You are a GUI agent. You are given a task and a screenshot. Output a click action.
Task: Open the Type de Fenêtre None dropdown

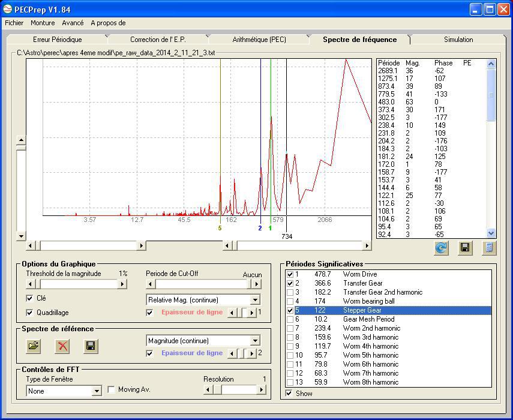(97, 391)
